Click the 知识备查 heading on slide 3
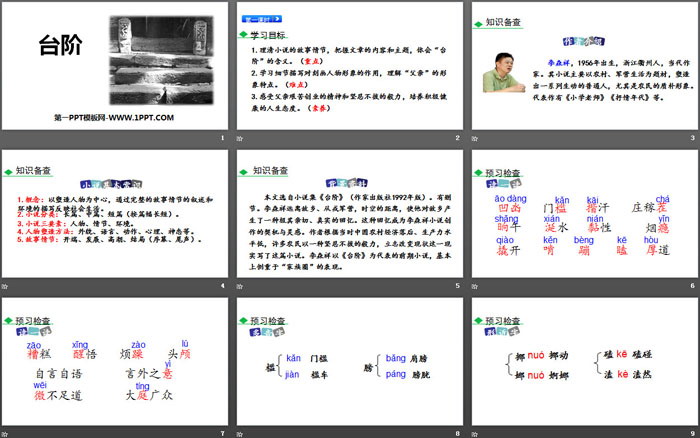700x438 pixels. point(503,22)
